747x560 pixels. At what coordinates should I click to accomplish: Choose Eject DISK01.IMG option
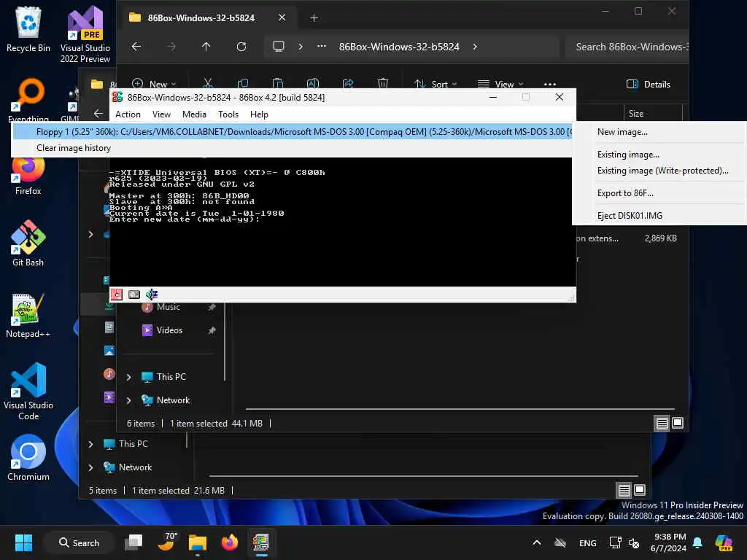click(630, 216)
